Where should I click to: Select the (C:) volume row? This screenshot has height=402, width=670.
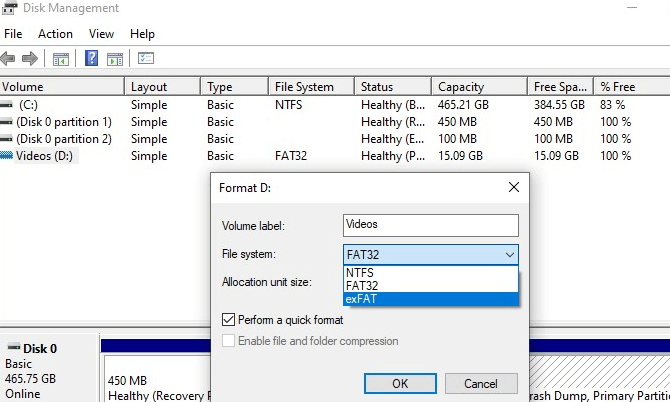tap(335, 105)
